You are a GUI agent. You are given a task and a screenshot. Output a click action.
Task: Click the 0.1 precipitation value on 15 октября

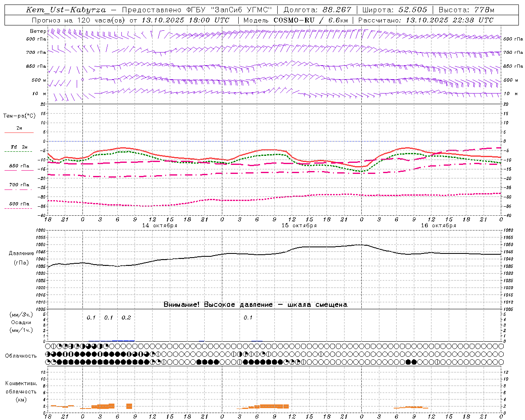pos(248,318)
